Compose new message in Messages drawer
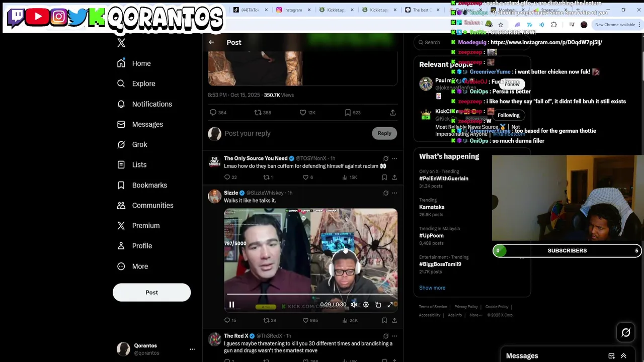Image resolution: width=644 pixels, height=362 pixels. [x=611, y=356]
